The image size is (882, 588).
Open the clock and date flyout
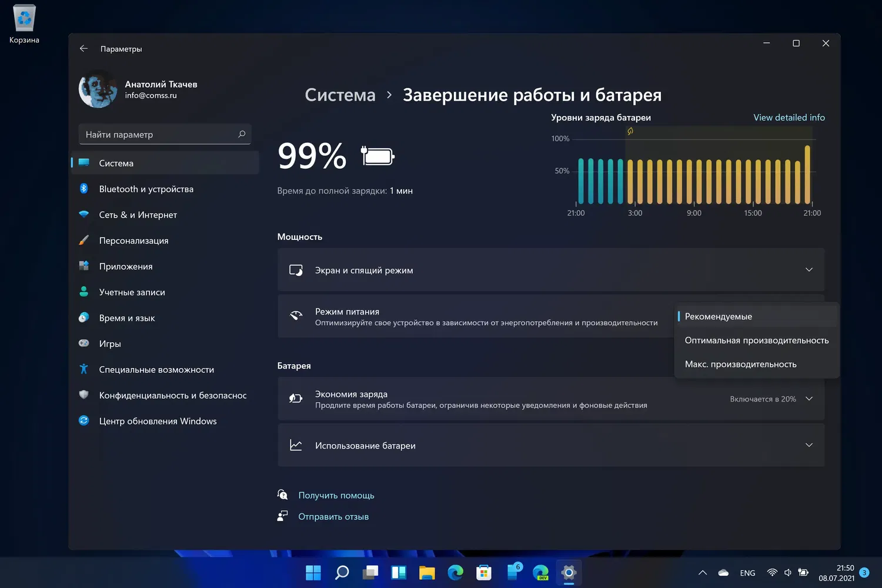837,573
